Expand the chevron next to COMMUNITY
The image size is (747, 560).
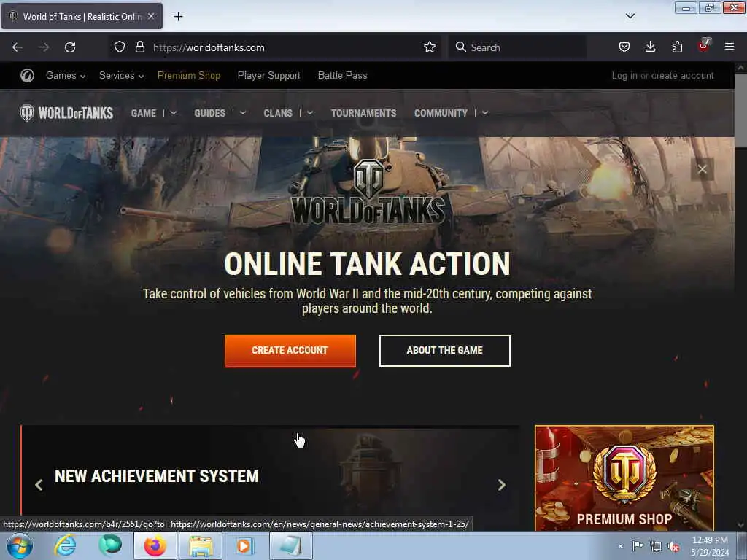pos(485,113)
